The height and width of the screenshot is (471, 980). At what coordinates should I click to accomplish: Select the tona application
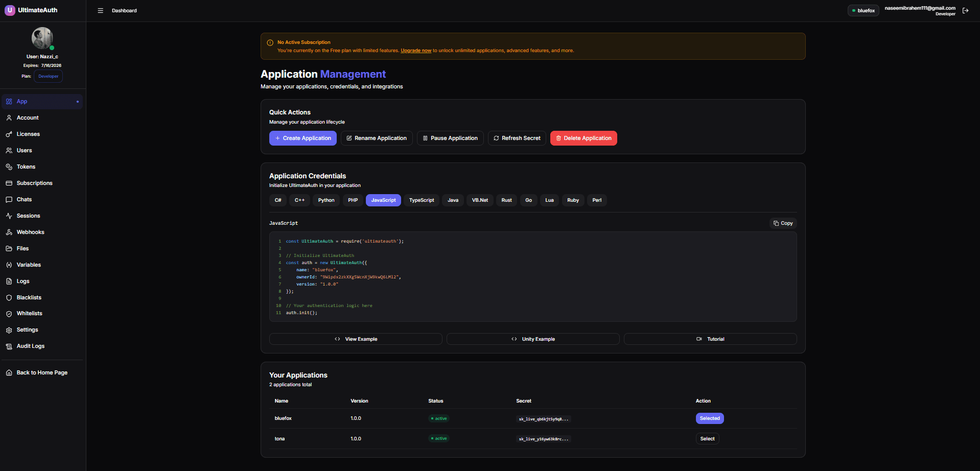pos(707,438)
